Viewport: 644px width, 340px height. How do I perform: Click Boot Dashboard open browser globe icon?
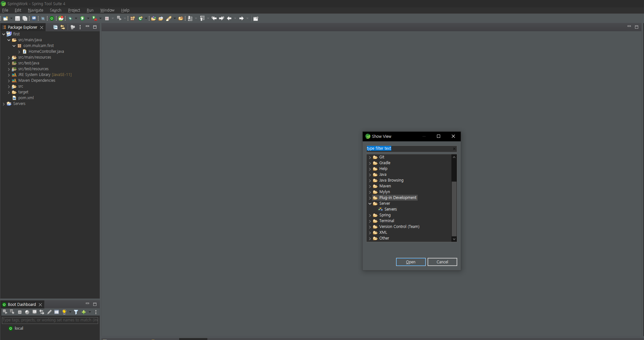pos(27,312)
